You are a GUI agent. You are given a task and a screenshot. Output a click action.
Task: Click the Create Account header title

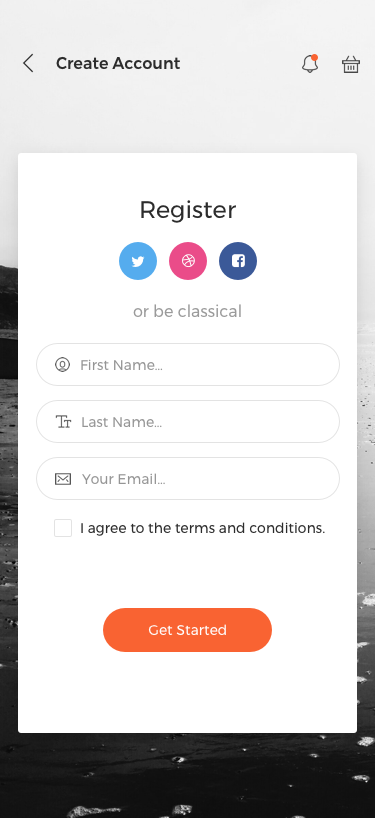pos(118,64)
